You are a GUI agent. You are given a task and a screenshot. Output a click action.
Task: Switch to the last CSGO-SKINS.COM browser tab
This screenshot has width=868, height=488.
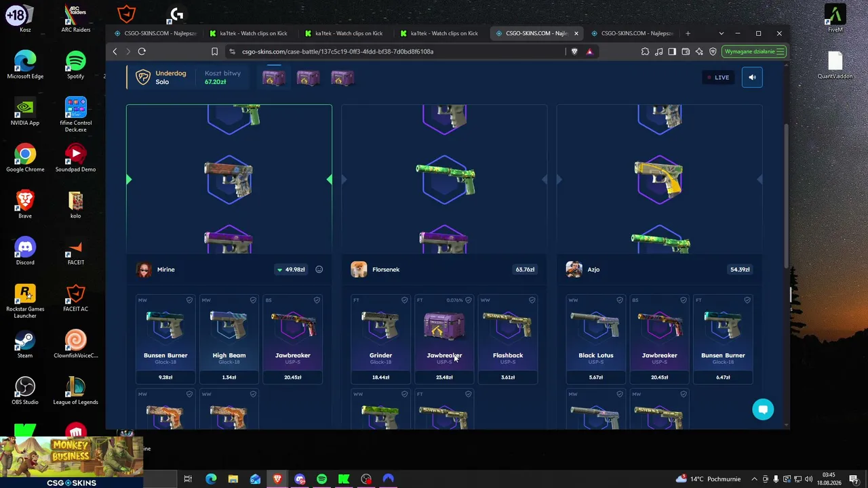pos(631,33)
